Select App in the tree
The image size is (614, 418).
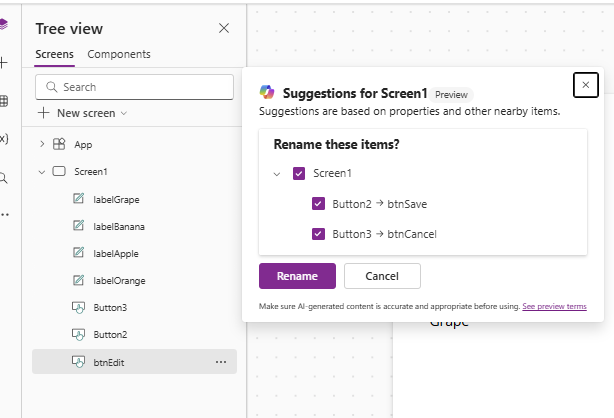point(83,145)
